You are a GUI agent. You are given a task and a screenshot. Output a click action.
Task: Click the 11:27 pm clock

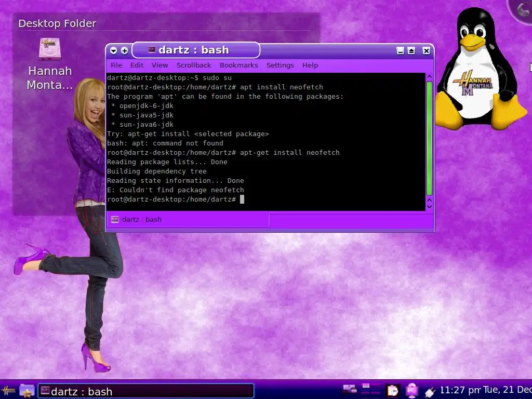[460, 390]
